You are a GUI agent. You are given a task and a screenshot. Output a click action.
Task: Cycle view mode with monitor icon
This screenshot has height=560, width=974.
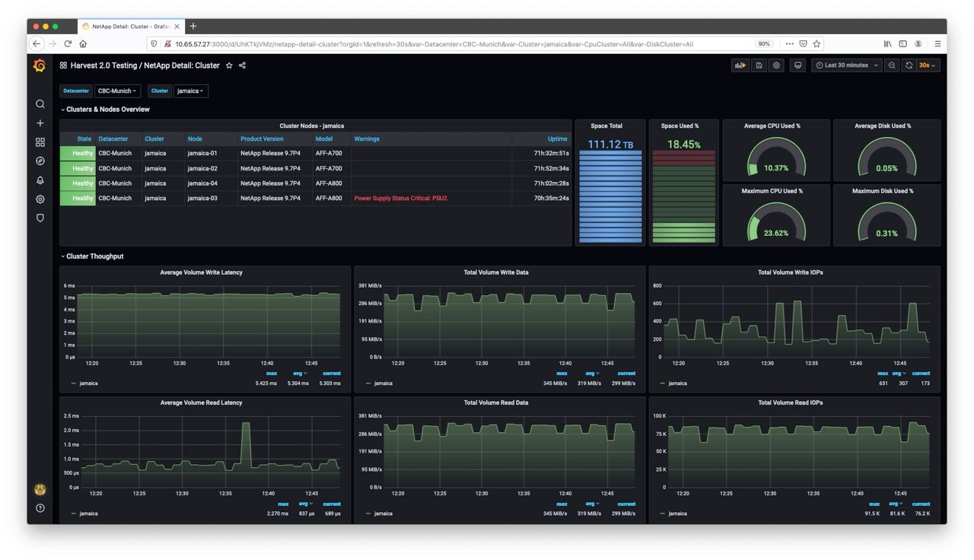(797, 65)
